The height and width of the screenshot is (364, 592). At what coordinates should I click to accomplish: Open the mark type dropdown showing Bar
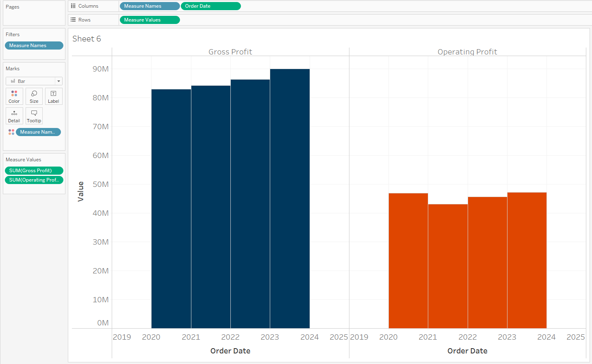click(x=58, y=81)
